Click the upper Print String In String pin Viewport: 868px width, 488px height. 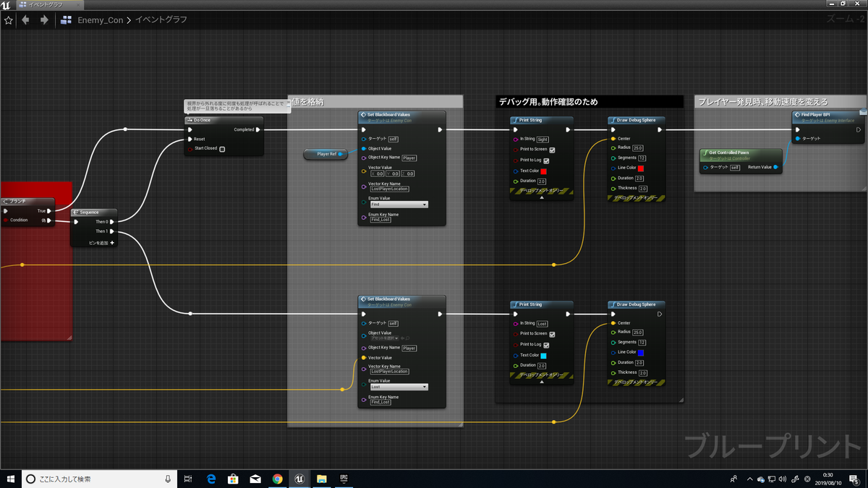click(516, 139)
